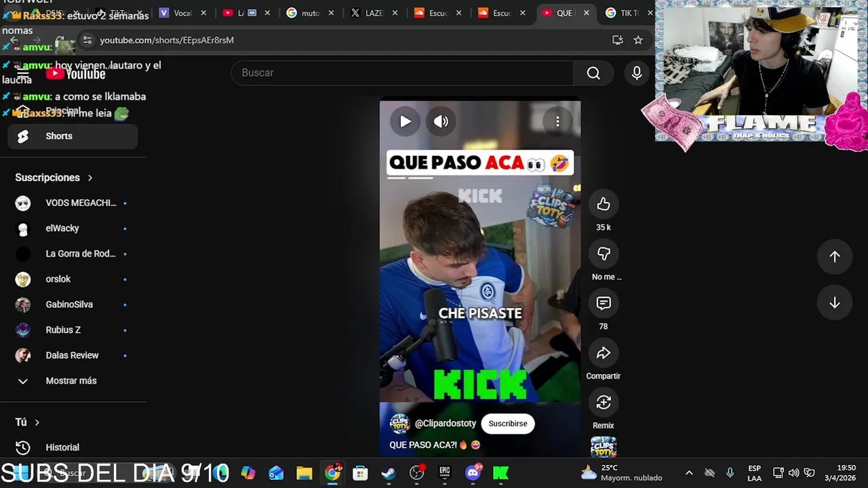The width and height of the screenshot is (868, 488).
Task: Open Kick app from the taskbar
Action: (501, 473)
